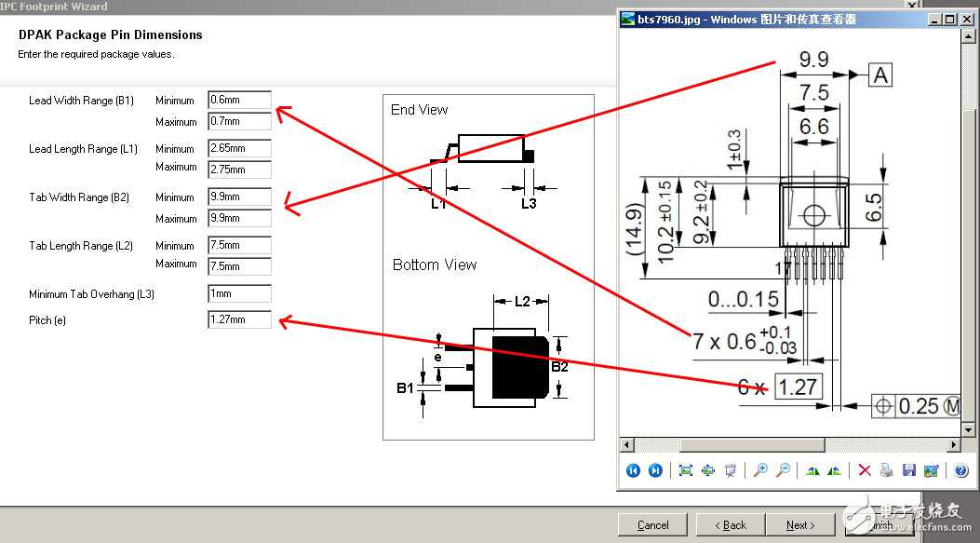Click picture viewer horizontal scrollbar left arrow
This screenshot has width=980, height=543.
(627, 445)
